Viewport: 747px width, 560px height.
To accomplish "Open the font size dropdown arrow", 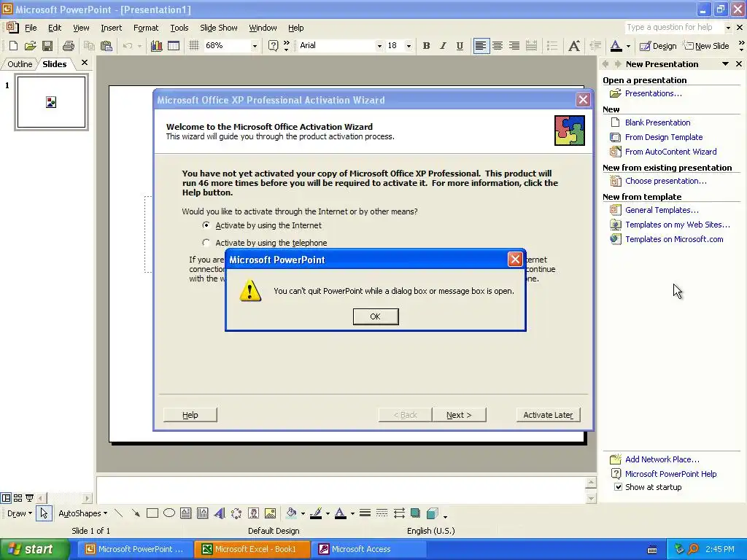I will [409, 46].
